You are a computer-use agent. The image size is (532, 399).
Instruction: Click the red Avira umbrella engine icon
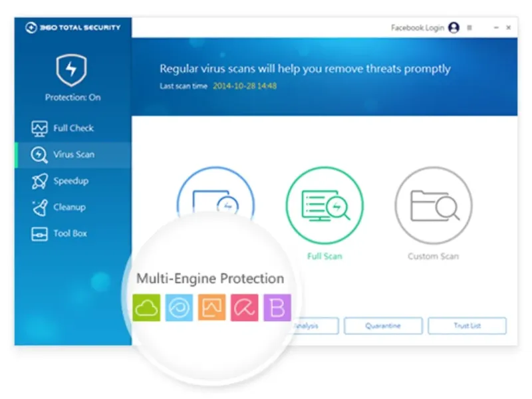244,308
